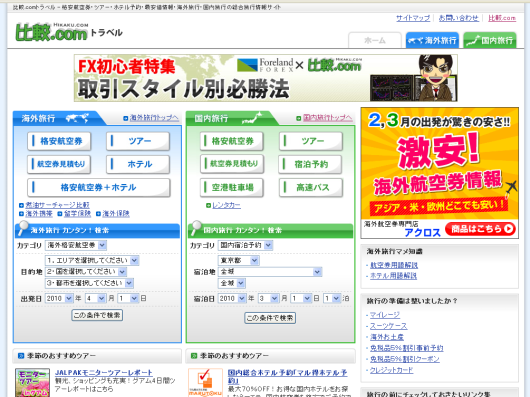Open 出発日 month dropdown
Image resolution: width=530 pixels, height=397 pixels.
pyautogui.click(x=95, y=298)
